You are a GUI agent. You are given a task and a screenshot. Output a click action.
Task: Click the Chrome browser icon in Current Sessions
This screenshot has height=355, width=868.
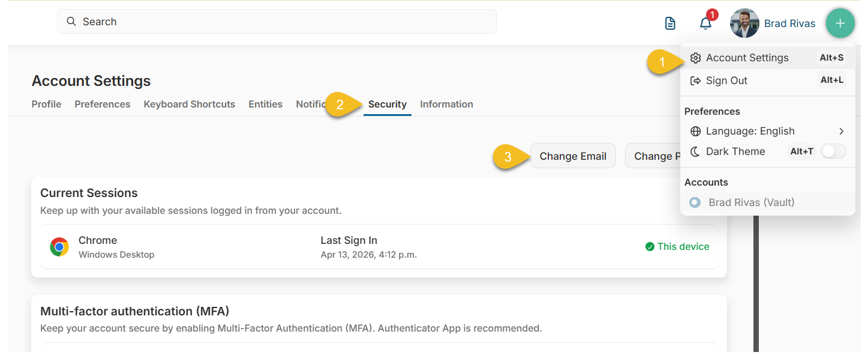coord(59,246)
